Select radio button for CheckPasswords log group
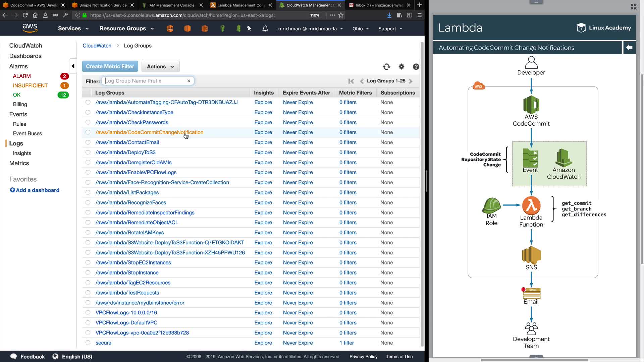644x362 pixels. click(x=88, y=122)
